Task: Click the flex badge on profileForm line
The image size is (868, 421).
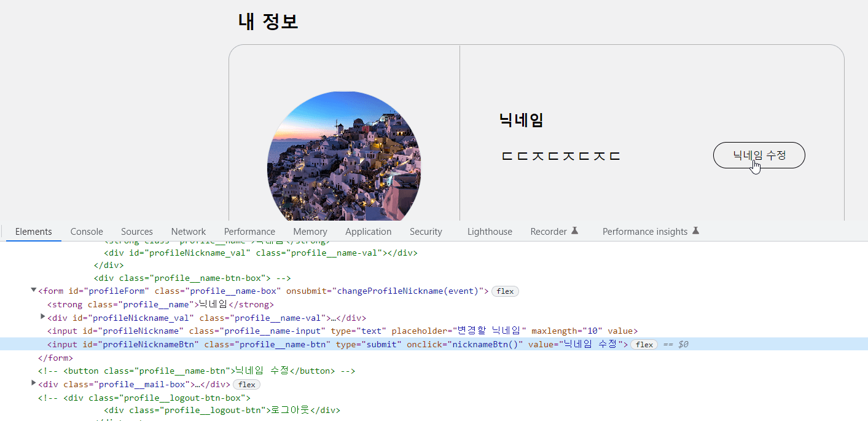Action: [505, 291]
